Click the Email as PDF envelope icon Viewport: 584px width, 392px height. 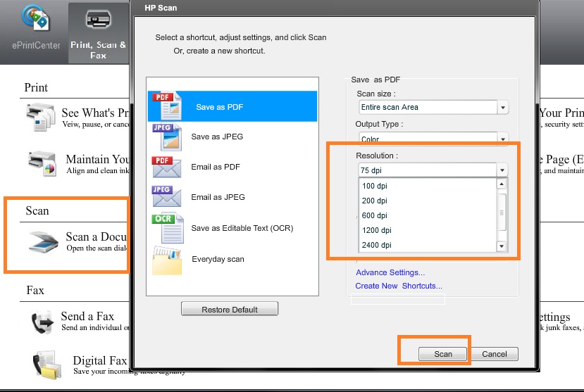coord(166,167)
